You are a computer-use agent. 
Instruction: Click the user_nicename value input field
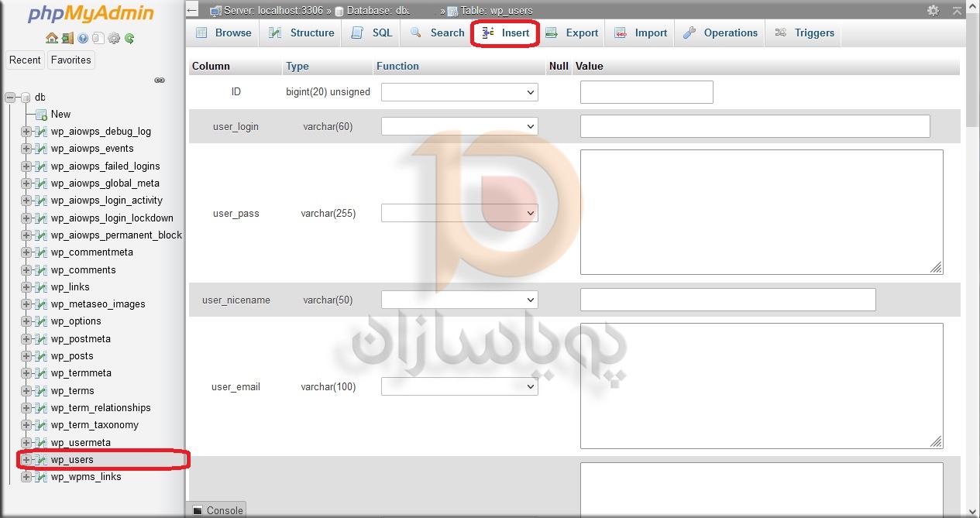[x=727, y=300]
